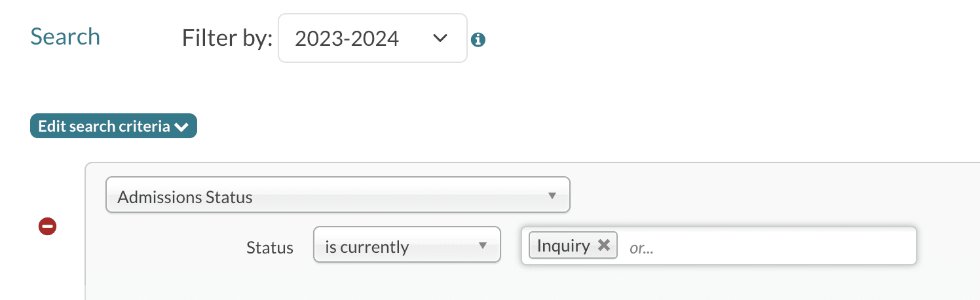
Task: Click the Status label
Action: coord(269,248)
